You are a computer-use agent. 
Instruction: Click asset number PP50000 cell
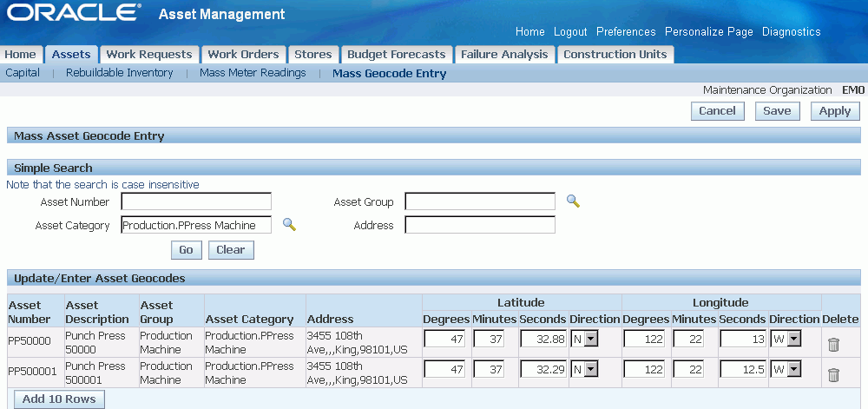tap(29, 341)
